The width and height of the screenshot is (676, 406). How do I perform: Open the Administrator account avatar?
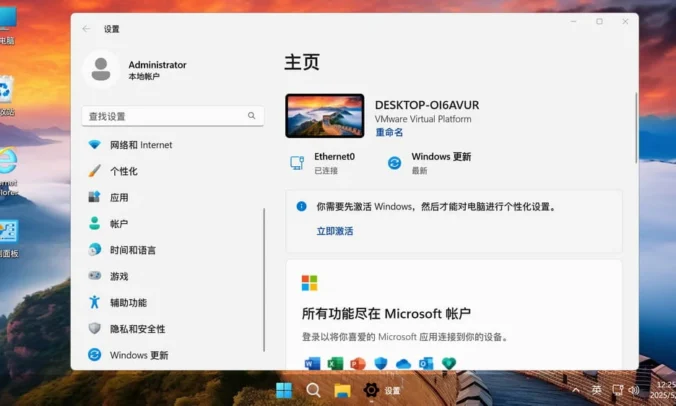(101, 69)
